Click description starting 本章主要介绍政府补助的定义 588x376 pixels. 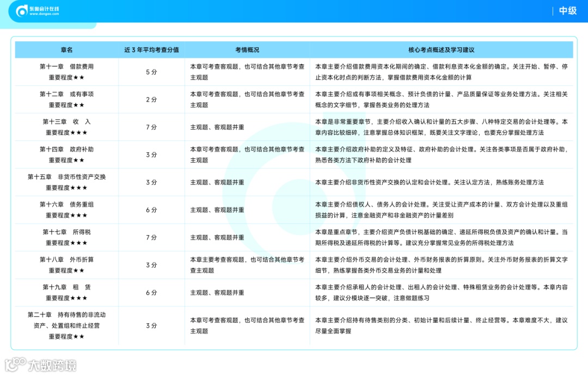tap(442, 155)
